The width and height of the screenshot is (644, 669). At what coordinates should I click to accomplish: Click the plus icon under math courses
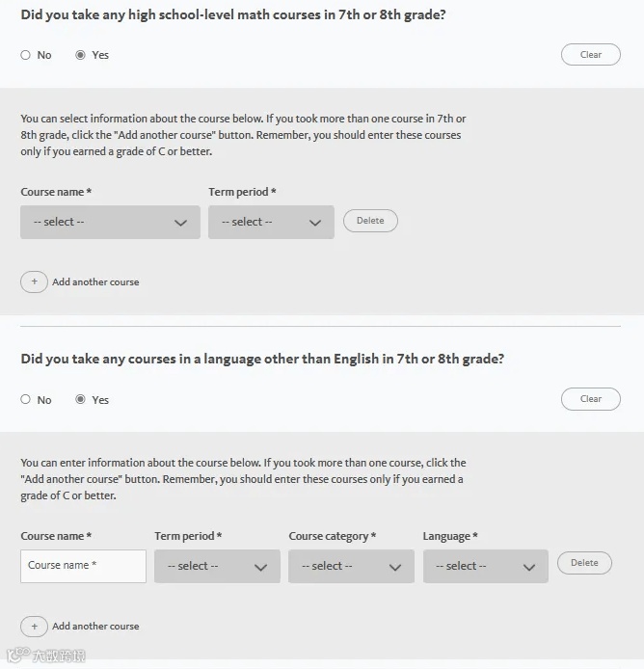point(34,282)
